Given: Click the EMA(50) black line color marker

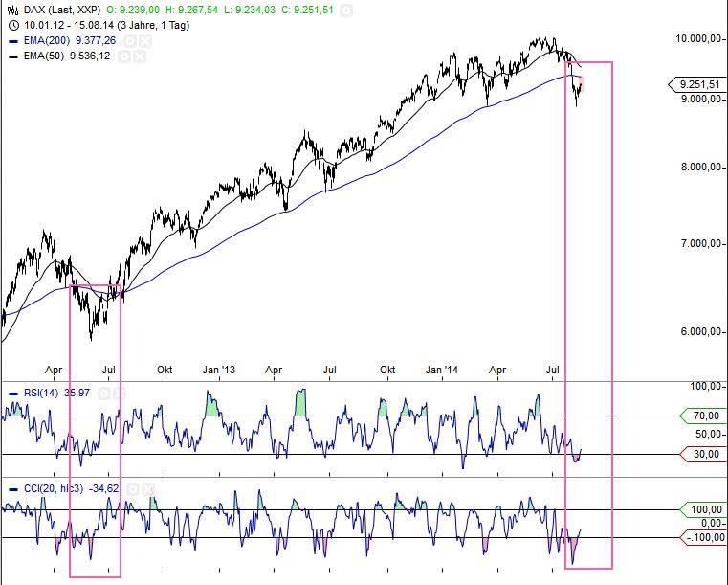Looking at the screenshot, I should click(x=14, y=56).
